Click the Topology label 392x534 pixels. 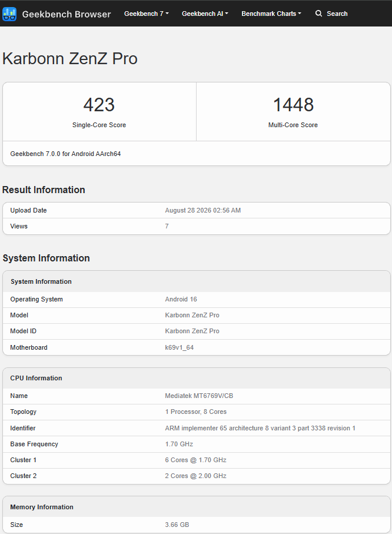pyautogui.click(x=23, y=412)
